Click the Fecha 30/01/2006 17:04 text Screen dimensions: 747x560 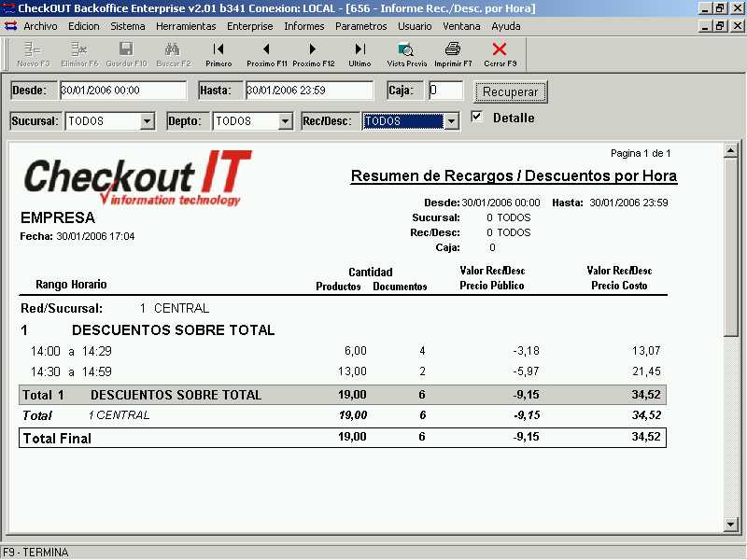[78, 236]
